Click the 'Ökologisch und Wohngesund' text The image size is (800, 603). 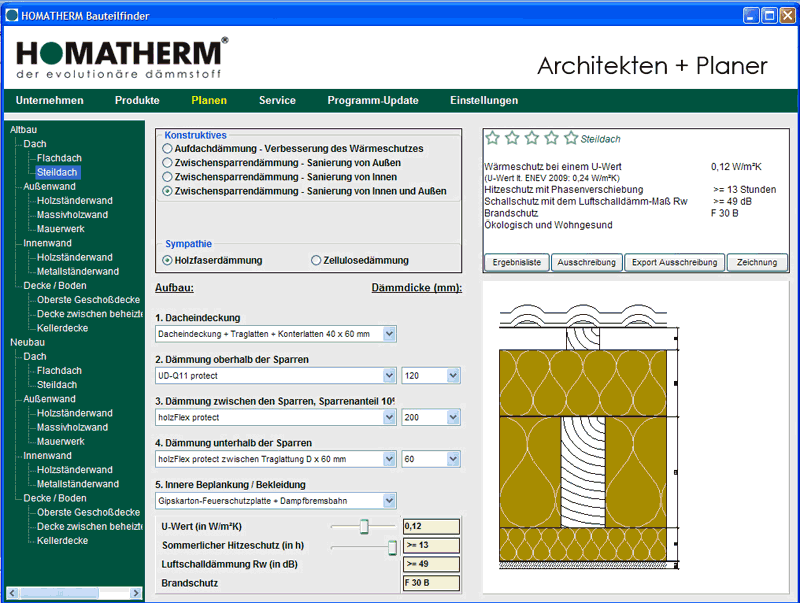pos(548,225)
